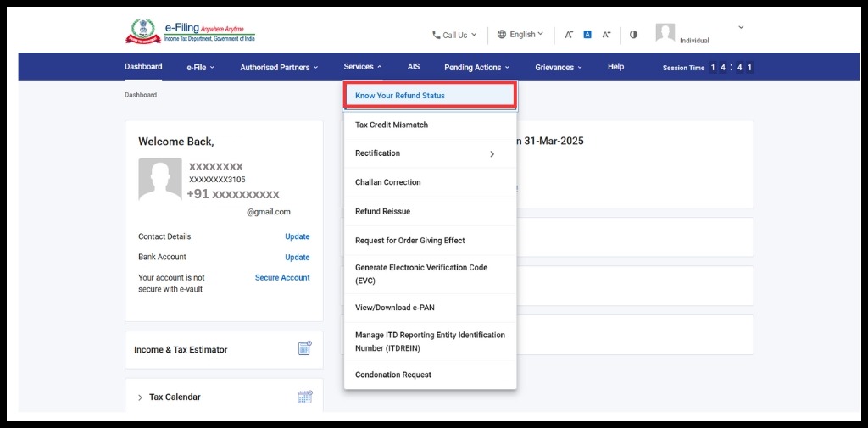Screen dimensions: 868x428
Task: Click the Tax Calendar icon
Action: (x=305, y=397)
